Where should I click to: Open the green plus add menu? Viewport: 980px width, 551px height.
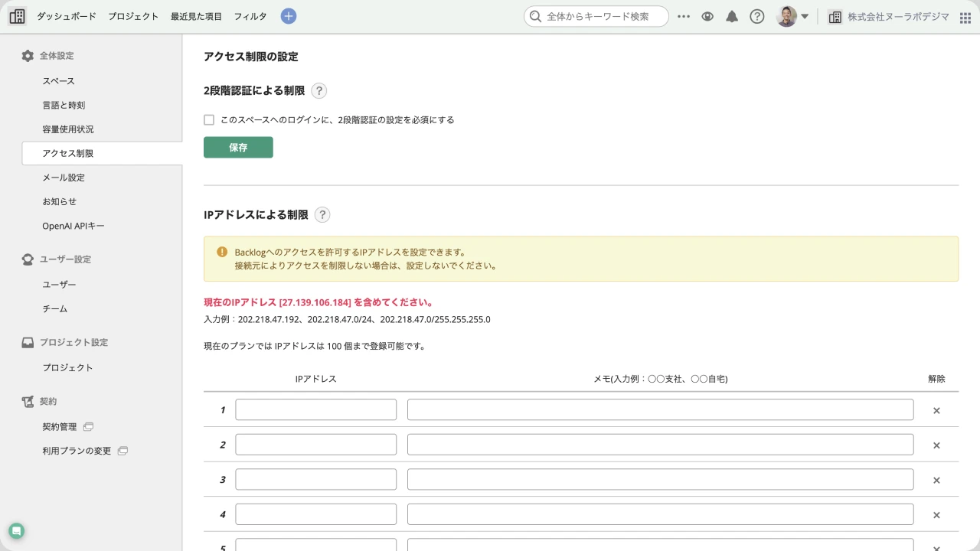coord(288,15)
